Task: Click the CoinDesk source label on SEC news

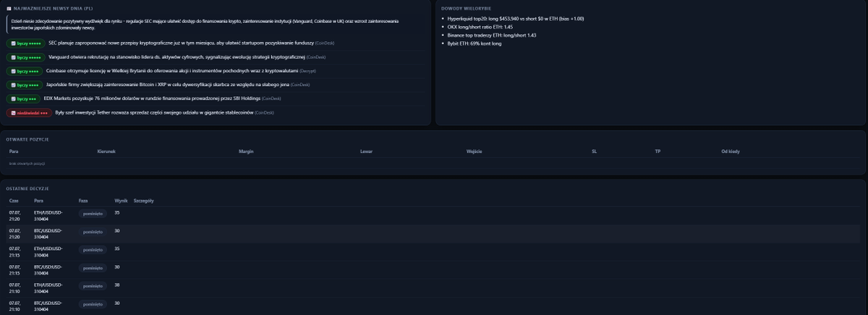Action: [x=325, y=43]
